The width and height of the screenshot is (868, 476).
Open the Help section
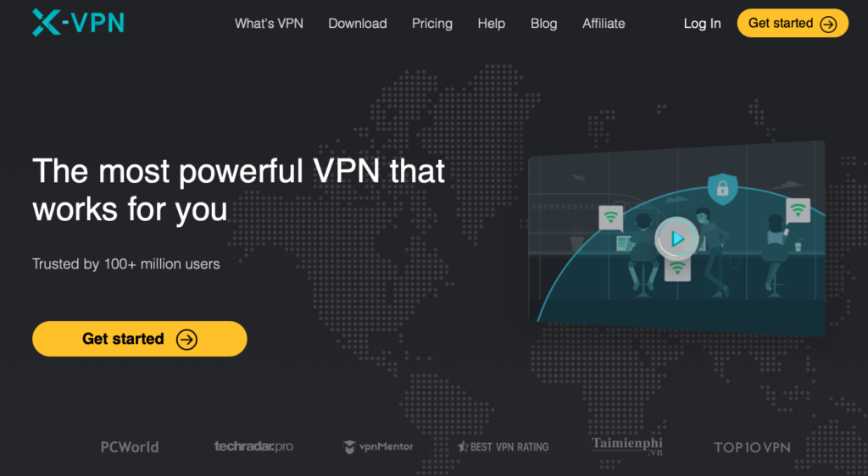point(492,24)
